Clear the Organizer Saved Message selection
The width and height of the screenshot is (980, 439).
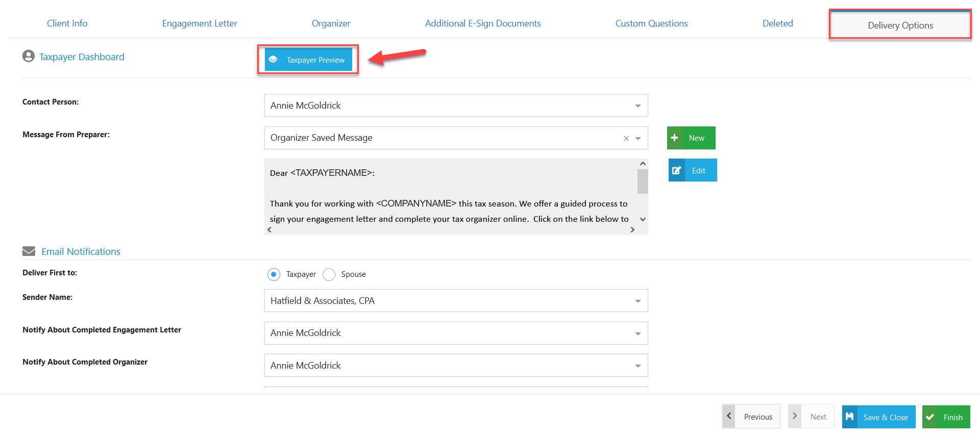tap(626, 138)
